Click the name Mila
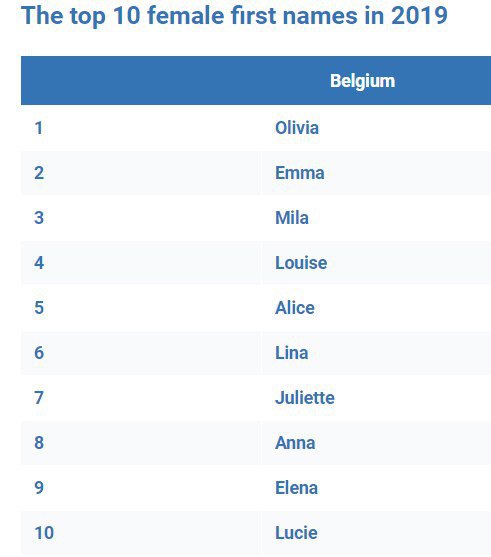491x557 pixels. pos(292,218)
